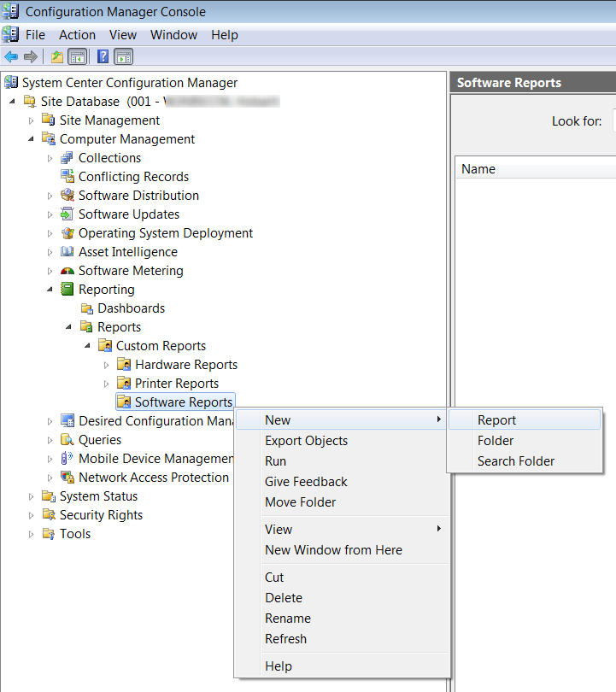This screenshot has height=692, width=616.
Task: Select New Window from Here
Action: click(342, 550)
